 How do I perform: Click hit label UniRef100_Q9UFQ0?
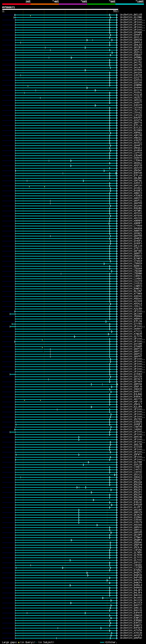tap(131, 638)
